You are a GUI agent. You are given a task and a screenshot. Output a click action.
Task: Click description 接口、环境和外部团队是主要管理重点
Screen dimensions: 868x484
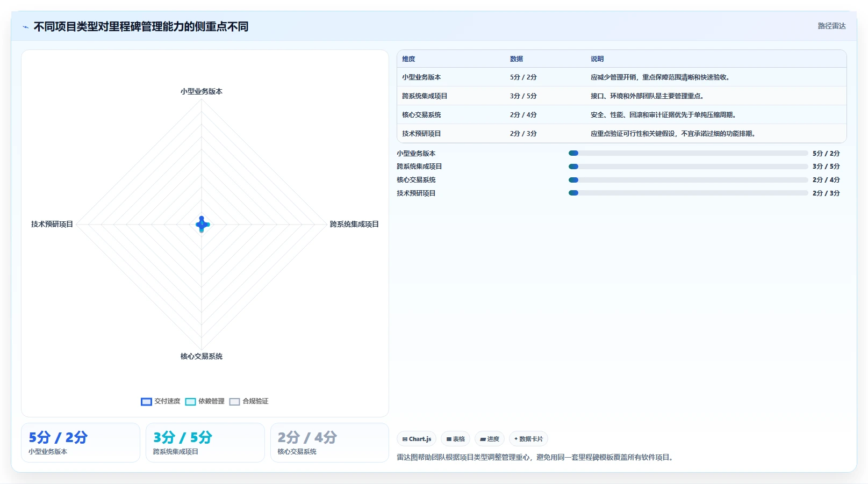[x=648, y=96]
